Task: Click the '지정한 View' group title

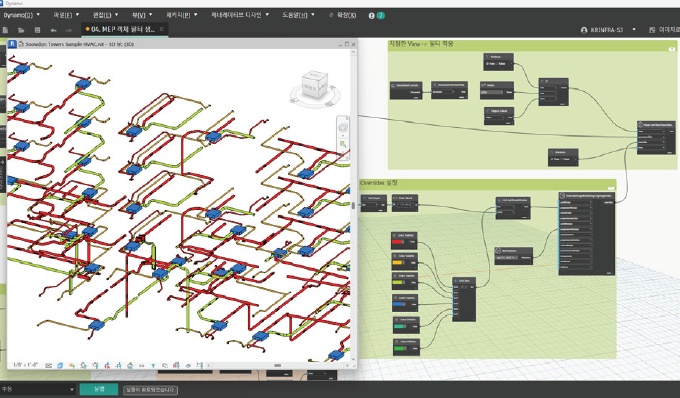Action: coord(421,44)
